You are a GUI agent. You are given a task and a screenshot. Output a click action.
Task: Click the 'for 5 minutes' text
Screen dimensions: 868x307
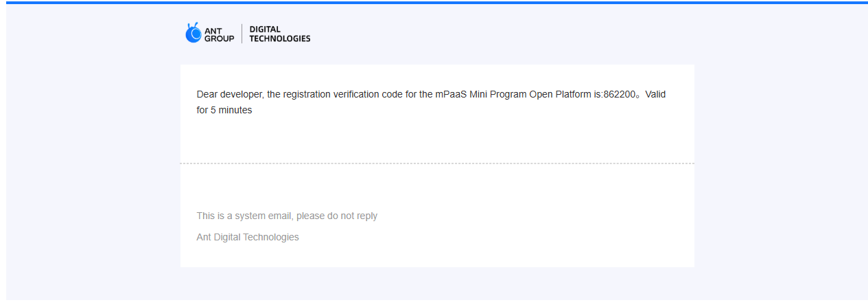point(224,110)
